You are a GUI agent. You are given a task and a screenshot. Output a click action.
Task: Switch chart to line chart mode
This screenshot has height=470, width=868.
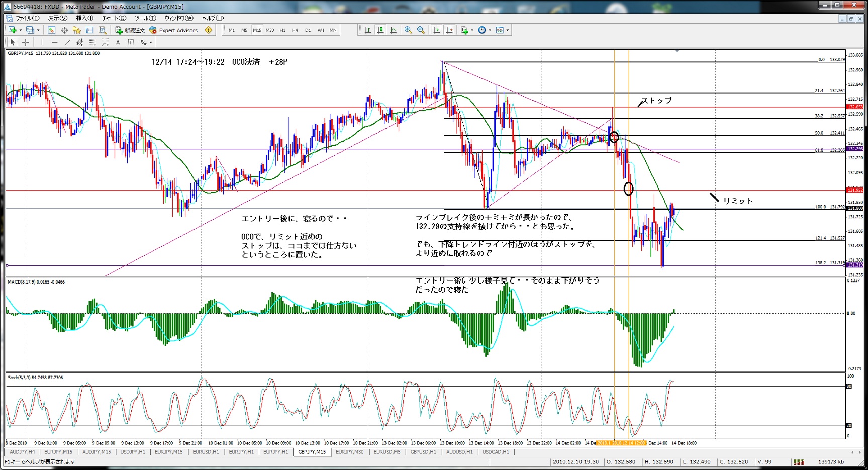[x=394, y=30]
